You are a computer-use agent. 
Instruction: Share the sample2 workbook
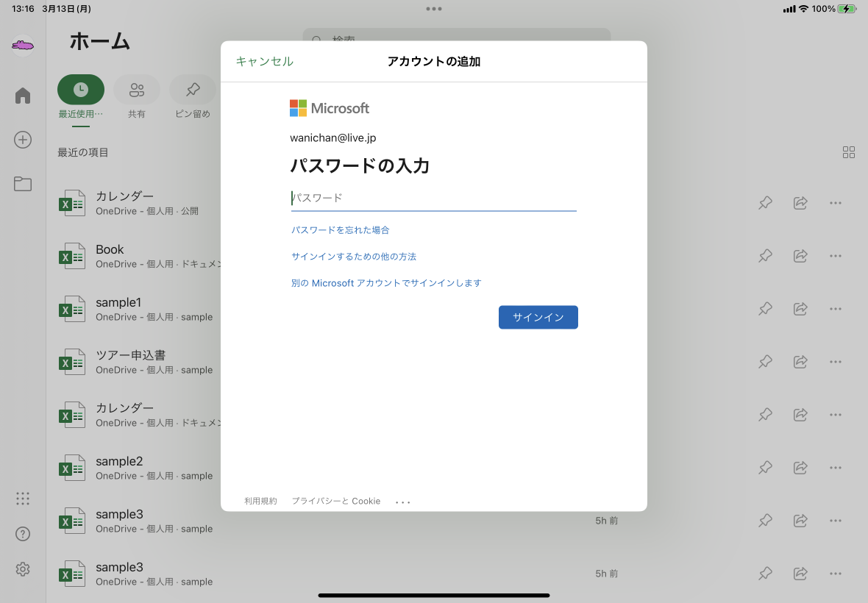click(800, 467)
